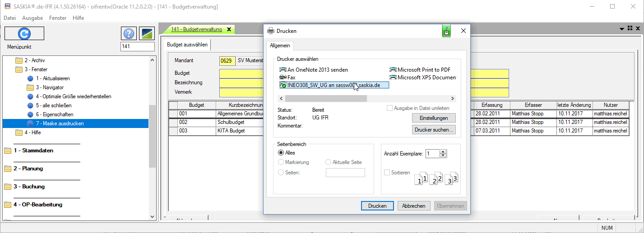Click the Drucker suchen button
This screenshot has width=644, height=233.
434,130
